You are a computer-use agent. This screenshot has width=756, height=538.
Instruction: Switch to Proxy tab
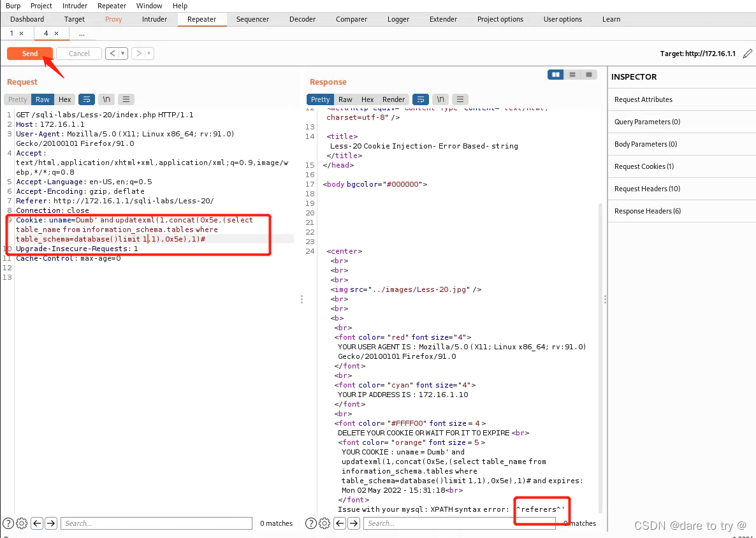click(113, 19)
